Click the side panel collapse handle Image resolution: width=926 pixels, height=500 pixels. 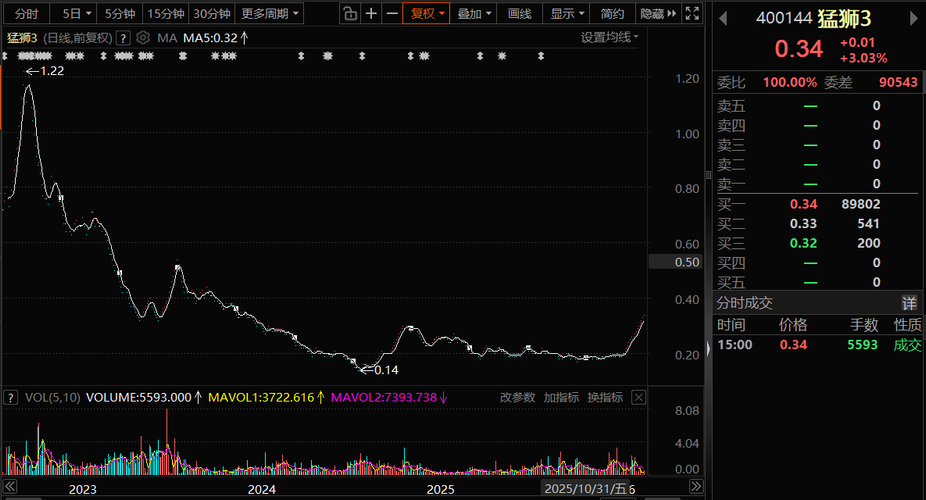(708, 348)
